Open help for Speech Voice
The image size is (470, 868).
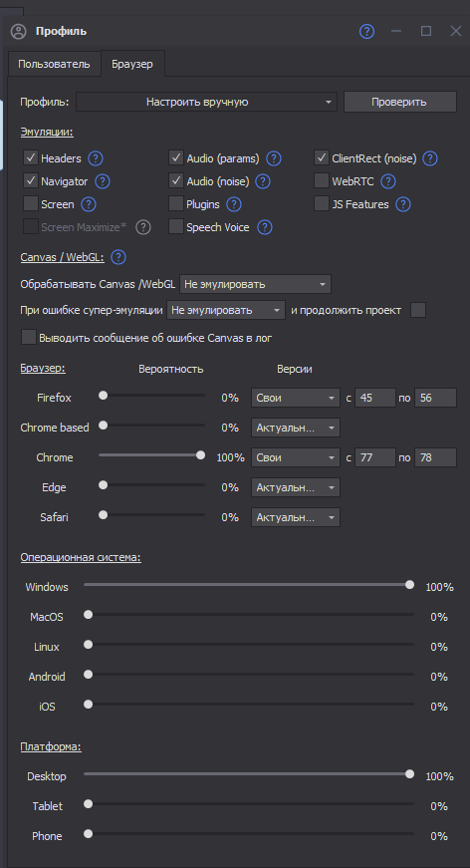[265, 227]
